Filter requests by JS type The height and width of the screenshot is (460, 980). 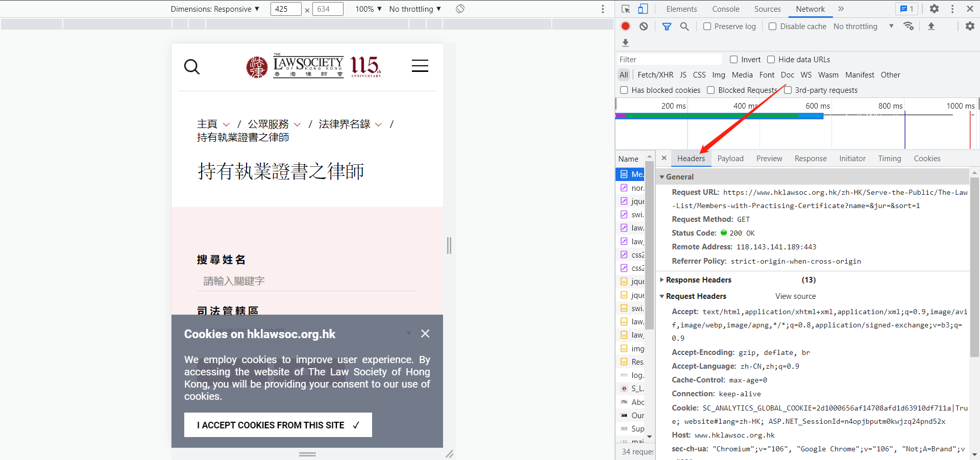[683, 75]
